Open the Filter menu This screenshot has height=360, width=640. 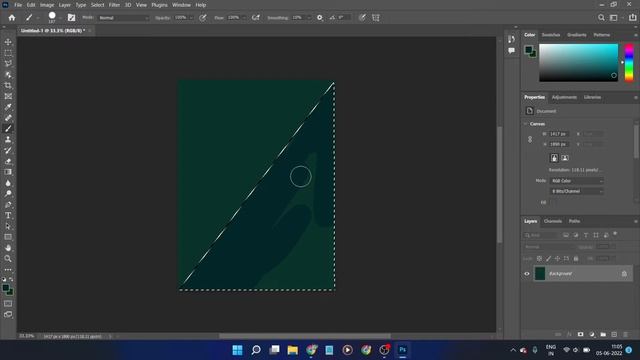coord(114,5)
